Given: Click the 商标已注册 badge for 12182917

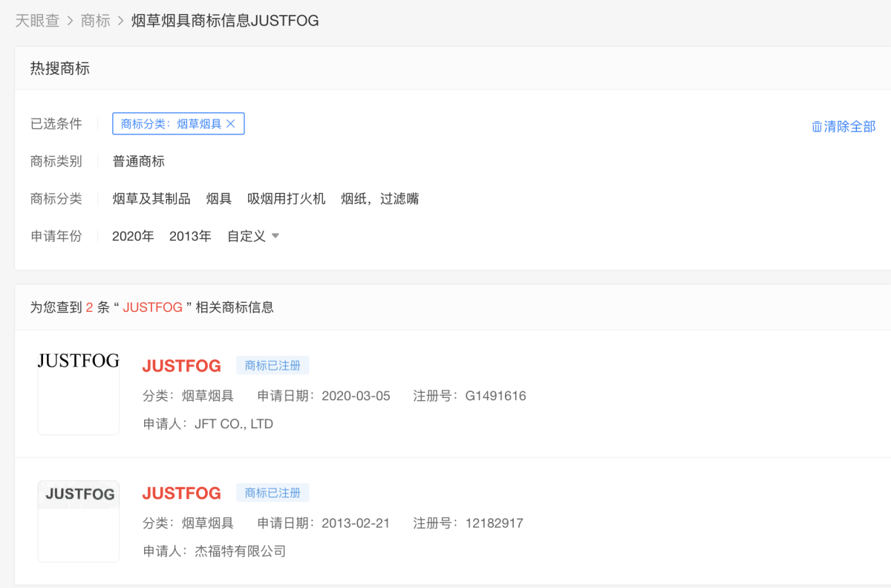Looking at the screenshot, I should tap(272, 493).
